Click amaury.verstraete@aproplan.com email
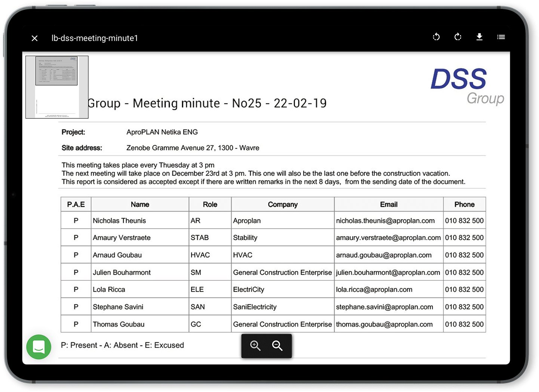The height and width of the screenshot is (392, 539). point(388,238)
